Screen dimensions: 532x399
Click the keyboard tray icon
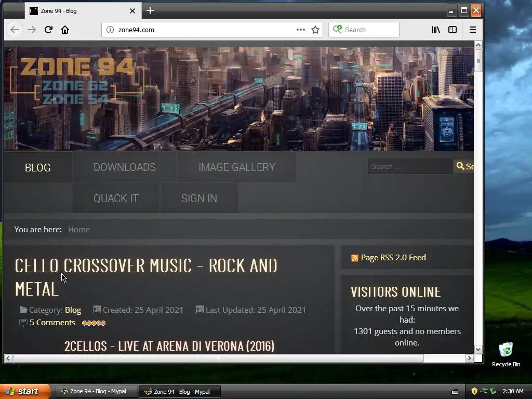click(455, 392)
